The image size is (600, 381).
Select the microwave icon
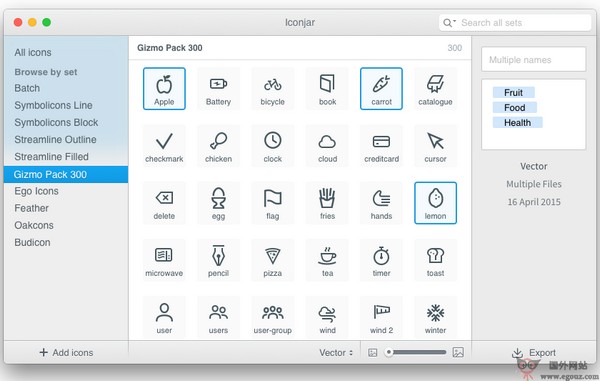click(x=164, y=260)
